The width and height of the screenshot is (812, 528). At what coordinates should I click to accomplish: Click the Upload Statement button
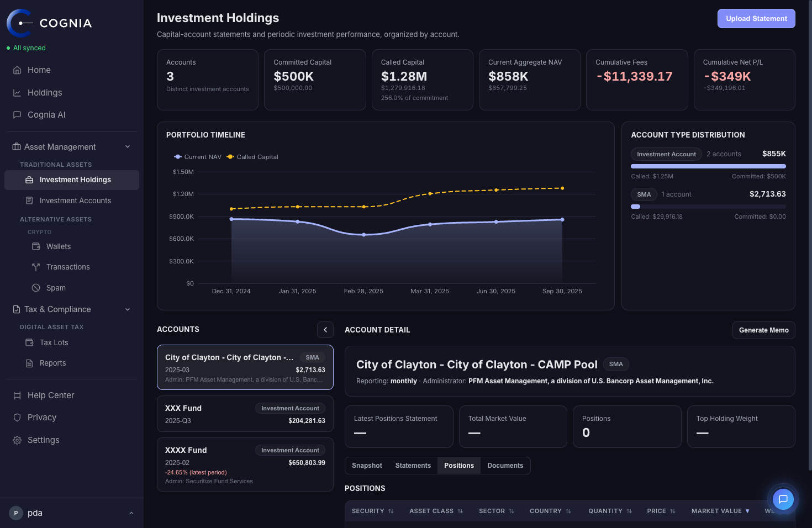pos(756,18)
